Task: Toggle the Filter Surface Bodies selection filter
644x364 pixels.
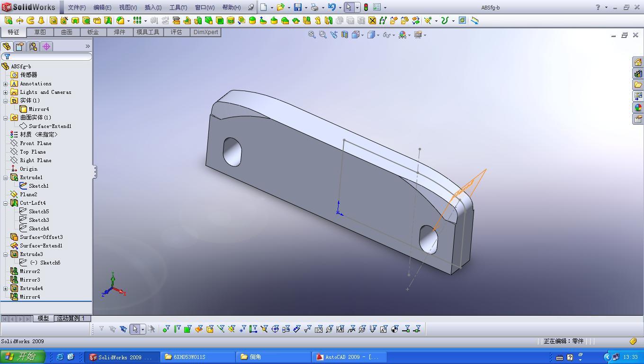Action: click(x=199, y=329)
